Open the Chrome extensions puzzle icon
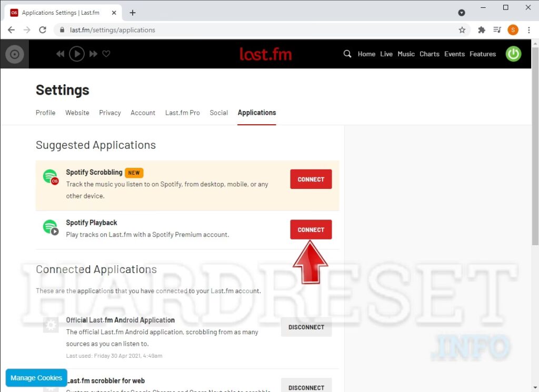The image size is (539, 392). tap(481, 30)
